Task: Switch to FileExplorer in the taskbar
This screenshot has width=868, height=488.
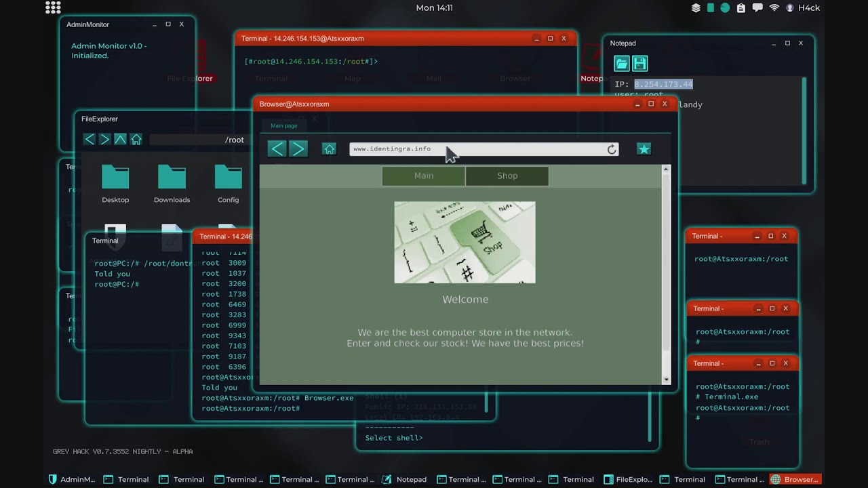Action: (x=627, y=479)
